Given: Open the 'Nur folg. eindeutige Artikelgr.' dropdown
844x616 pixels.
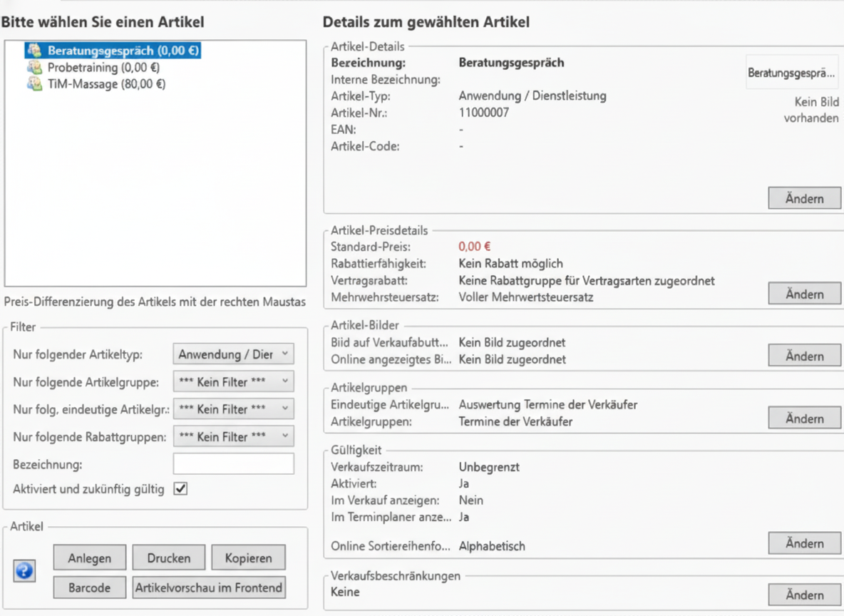Looking at the screenshot, I should 233,409.
